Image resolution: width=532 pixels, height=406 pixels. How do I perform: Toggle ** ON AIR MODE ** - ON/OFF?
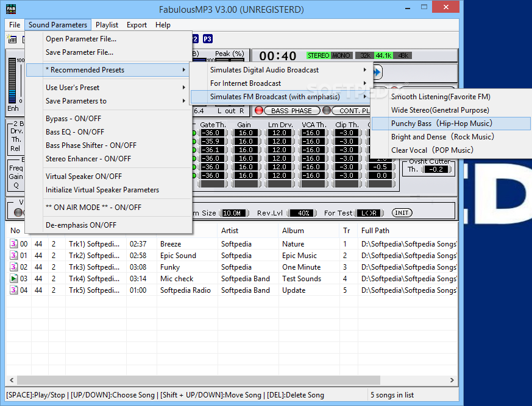point(109,208)
